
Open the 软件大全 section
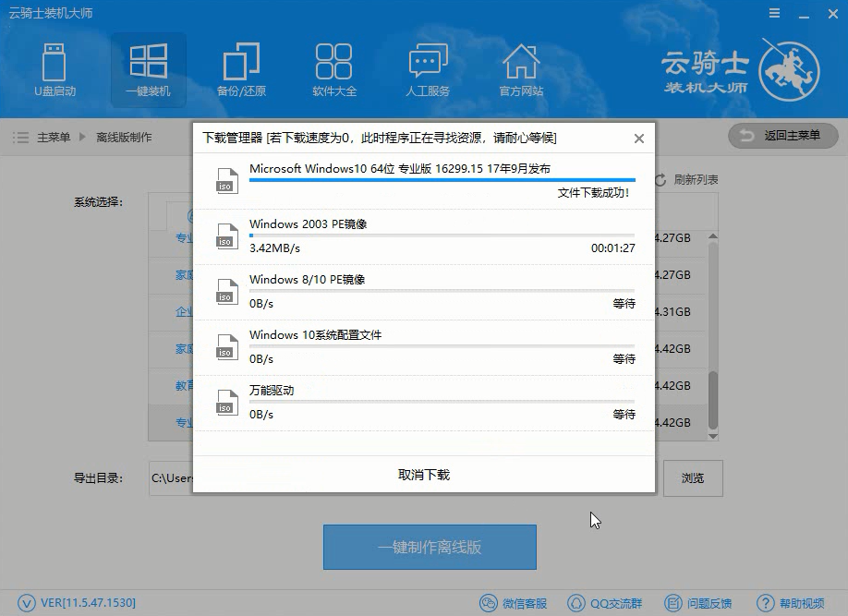point(334,70)
